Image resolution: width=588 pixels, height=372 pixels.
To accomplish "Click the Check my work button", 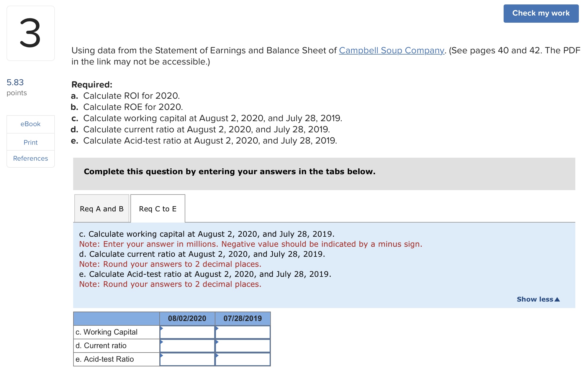I will (541, 13).
